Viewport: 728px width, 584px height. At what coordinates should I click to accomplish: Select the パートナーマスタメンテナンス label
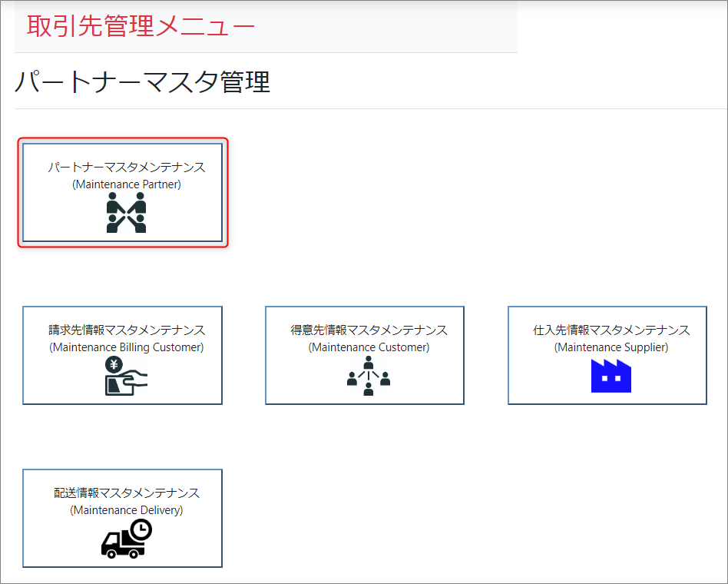pyautogui.click(x=127, y=168)
